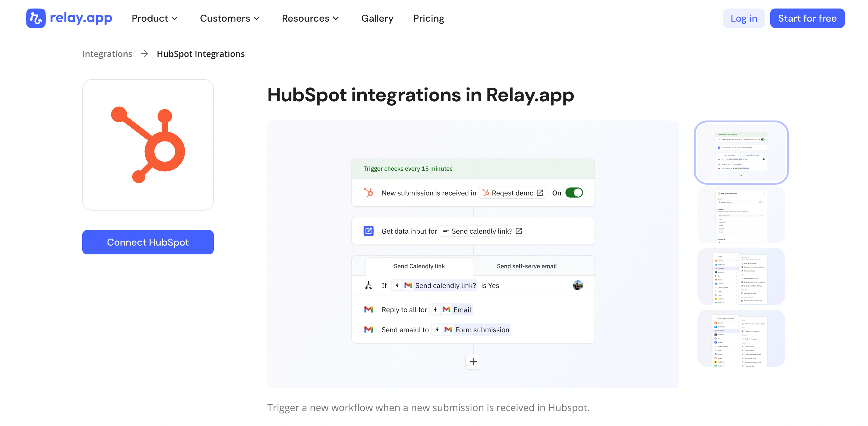868x426 pixels.
Task: Open the Integrations breadcrumb link
Action: tap(107, 54)
